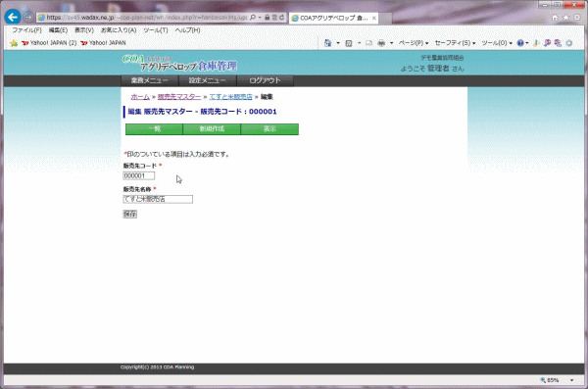The height and width of the screenshot is (389, 588).
Task: Open the 業務メニュー navigation tab
Action: pos(149,80)
